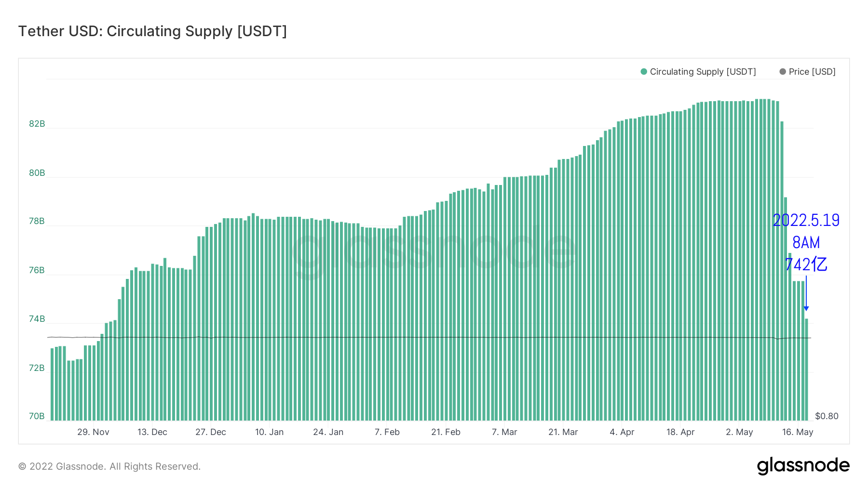The height and width of the screenshot is (488, 868).
Task: Click the 16. May date label
Action: point(798,432)
